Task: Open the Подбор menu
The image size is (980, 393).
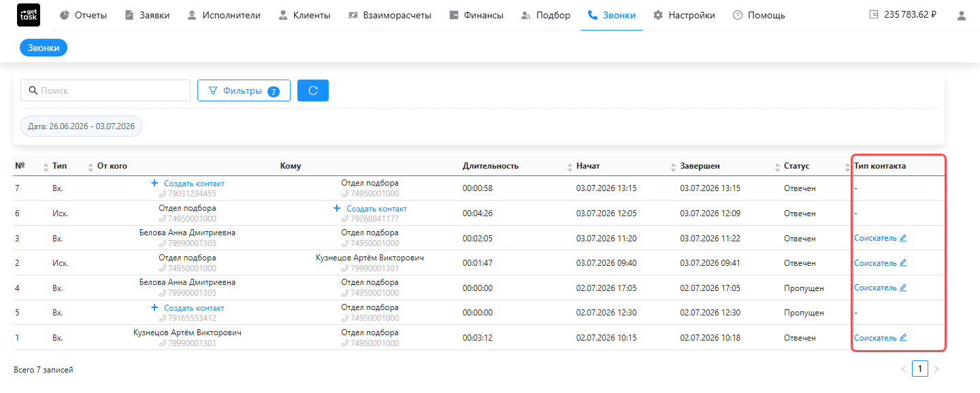Action: (545, 15)
